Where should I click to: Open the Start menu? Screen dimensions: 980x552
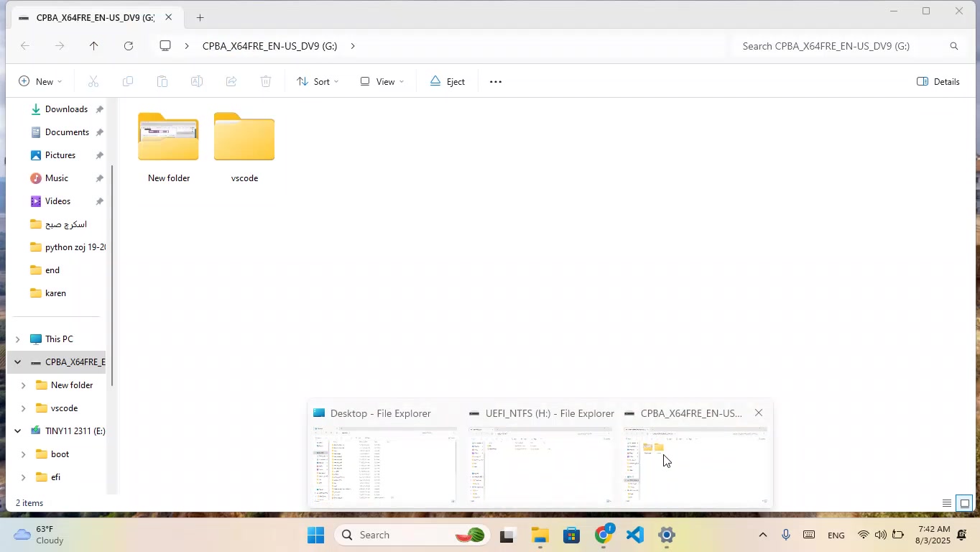tap(316, 535)
